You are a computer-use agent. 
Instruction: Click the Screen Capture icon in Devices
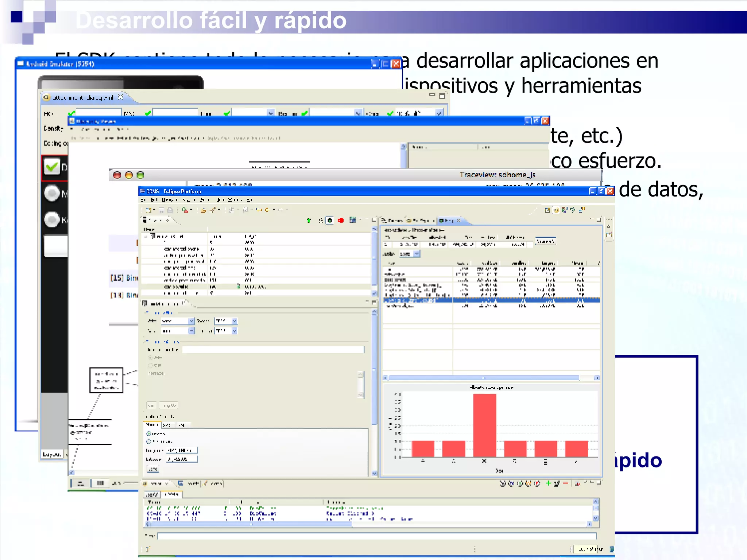click(x=352, y=220)
